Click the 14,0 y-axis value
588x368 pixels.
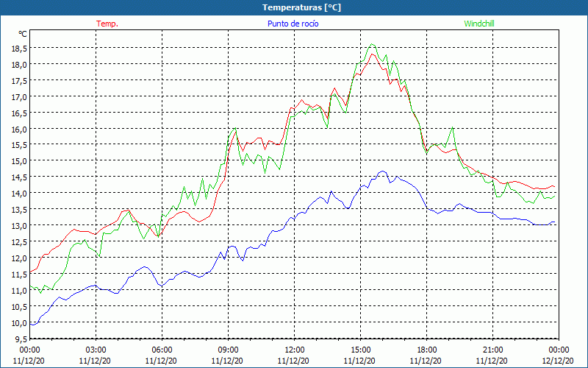coord(21,193)
